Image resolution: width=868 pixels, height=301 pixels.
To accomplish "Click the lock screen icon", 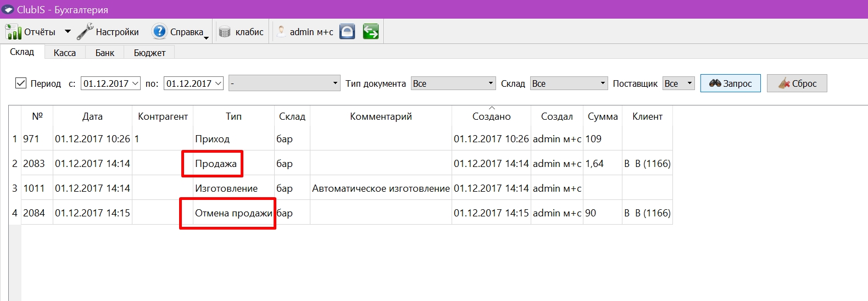I will point(347,32).
